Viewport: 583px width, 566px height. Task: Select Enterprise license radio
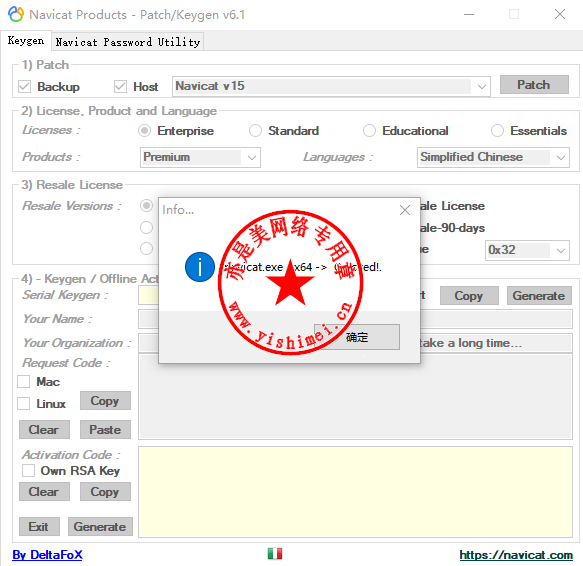click(144, 131)
